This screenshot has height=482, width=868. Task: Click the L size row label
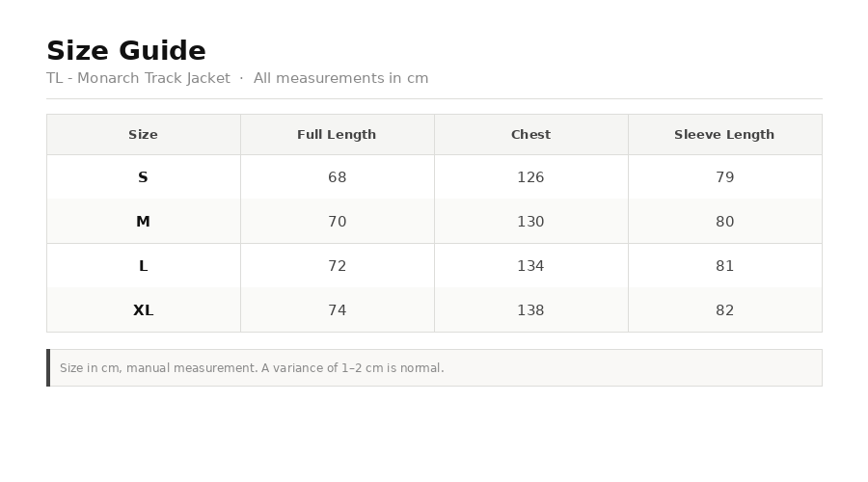coord(144,266)
